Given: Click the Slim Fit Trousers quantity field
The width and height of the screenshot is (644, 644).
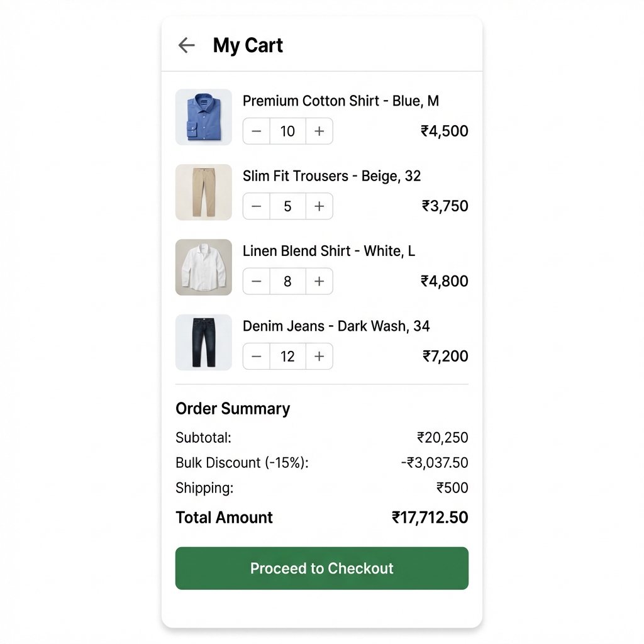Looking at the screenshot, I should click(x=287, y=206).
